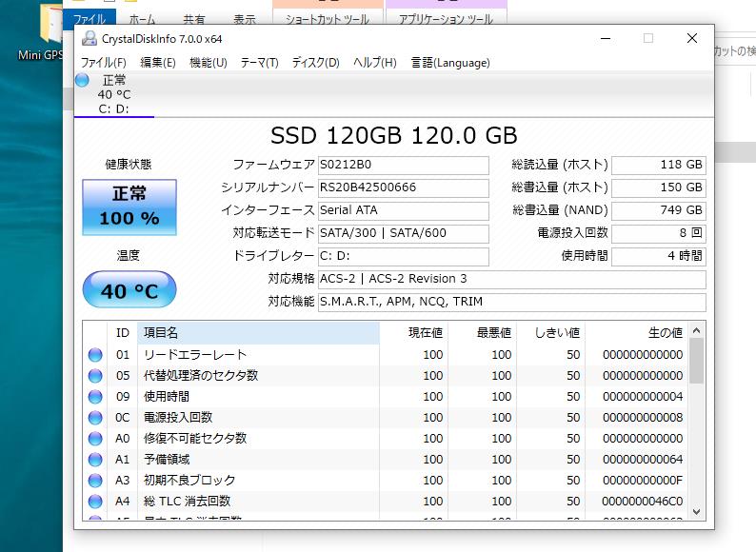The image size is (756, 552).
Task: Select the 使用時間 attribute row name
Action: (167, 397)
